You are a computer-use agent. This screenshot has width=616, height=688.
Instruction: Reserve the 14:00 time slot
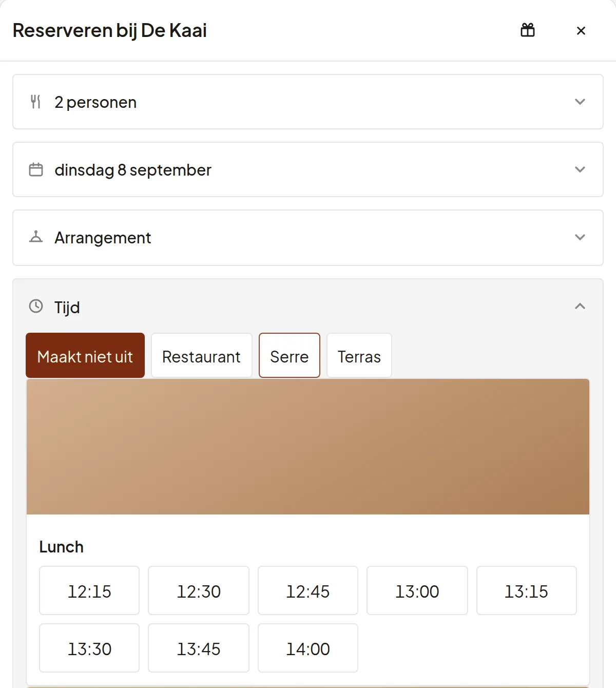coord(308,648)
